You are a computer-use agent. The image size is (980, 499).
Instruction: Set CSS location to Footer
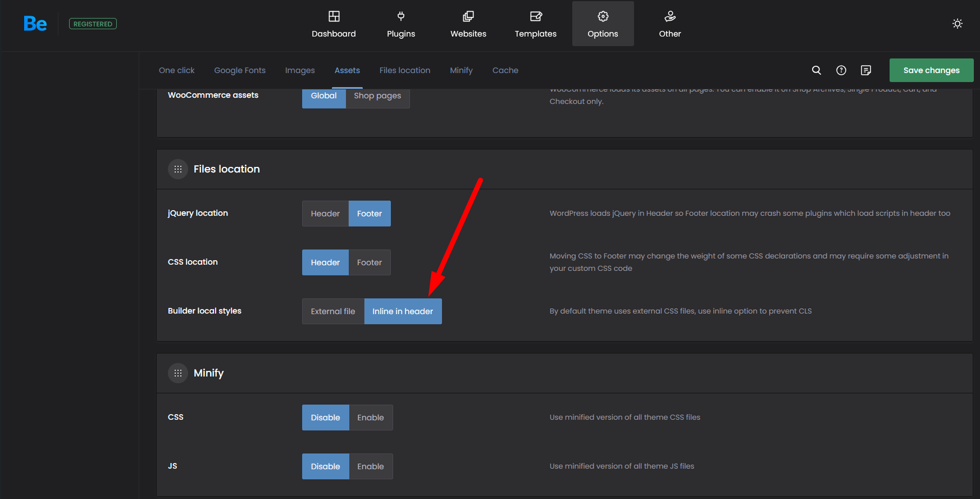pyautogui.click(x=370, y=262)
